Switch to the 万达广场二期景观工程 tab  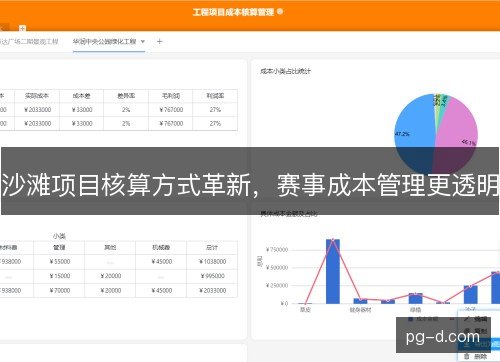coord(29,41)
